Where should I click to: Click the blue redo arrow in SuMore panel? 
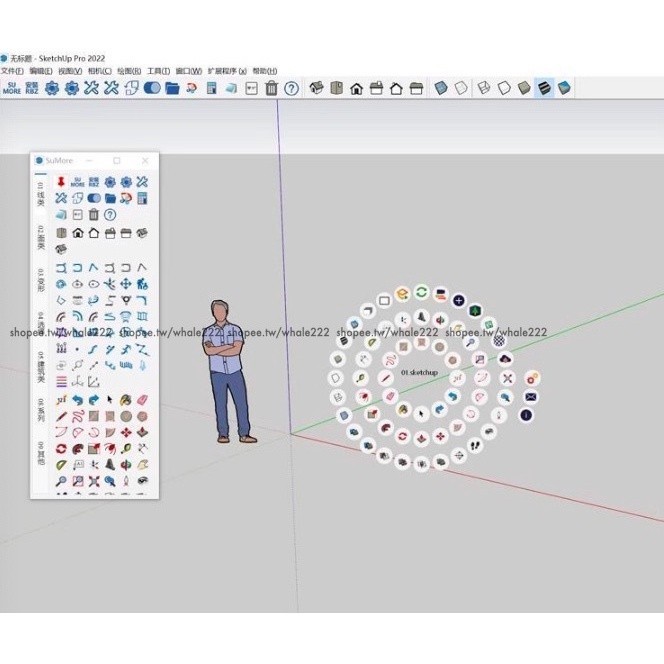coord(94,400)
